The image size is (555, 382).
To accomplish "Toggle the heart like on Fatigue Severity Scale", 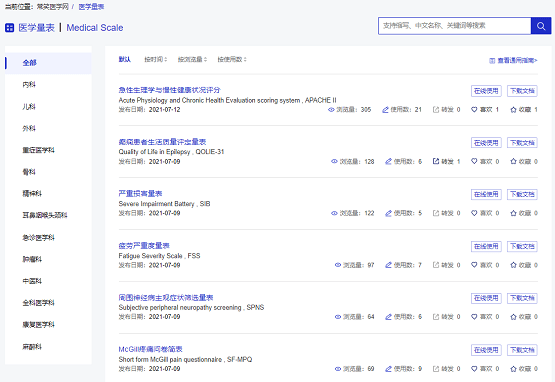I will 474,265.
